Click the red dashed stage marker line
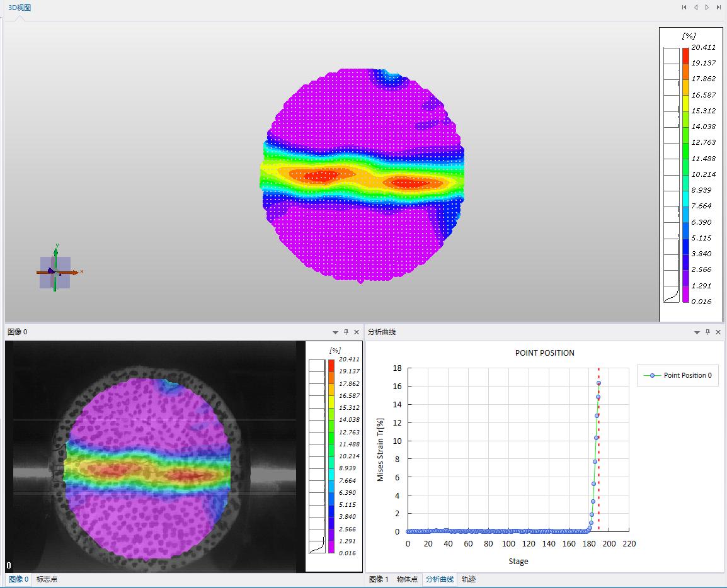 598,453
